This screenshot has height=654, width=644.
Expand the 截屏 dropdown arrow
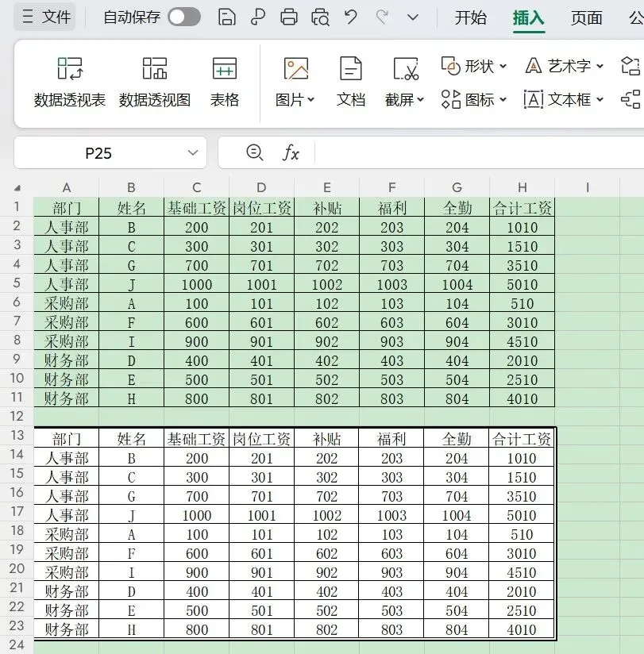point(420,100)
